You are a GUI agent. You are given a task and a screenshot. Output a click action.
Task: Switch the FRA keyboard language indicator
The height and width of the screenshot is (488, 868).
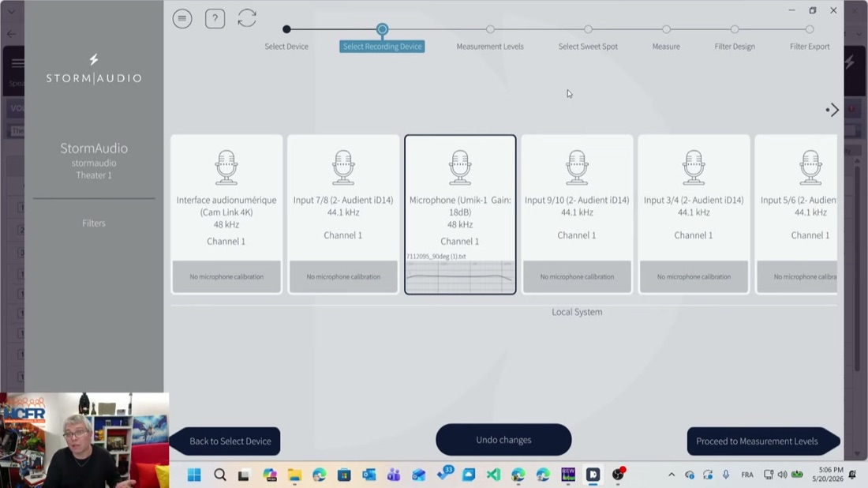click(747, 475)
